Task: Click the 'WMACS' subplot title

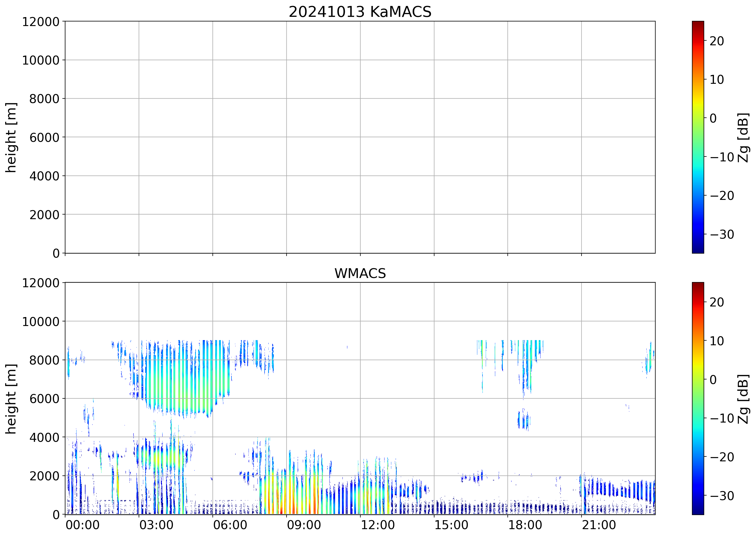Action: tap(360, 273)
